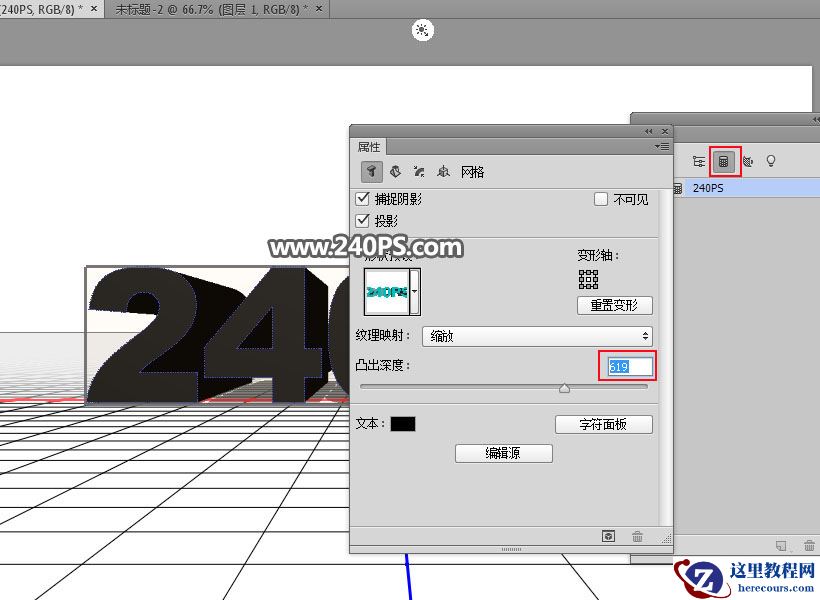The width and height of the screenshot is (820, 600).
Task: Disable the 投影 cast shadow checkbox
Action: [362, 220]
